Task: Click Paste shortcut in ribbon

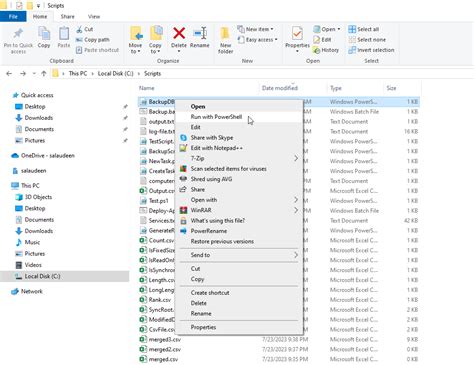Action: [97, 50]
